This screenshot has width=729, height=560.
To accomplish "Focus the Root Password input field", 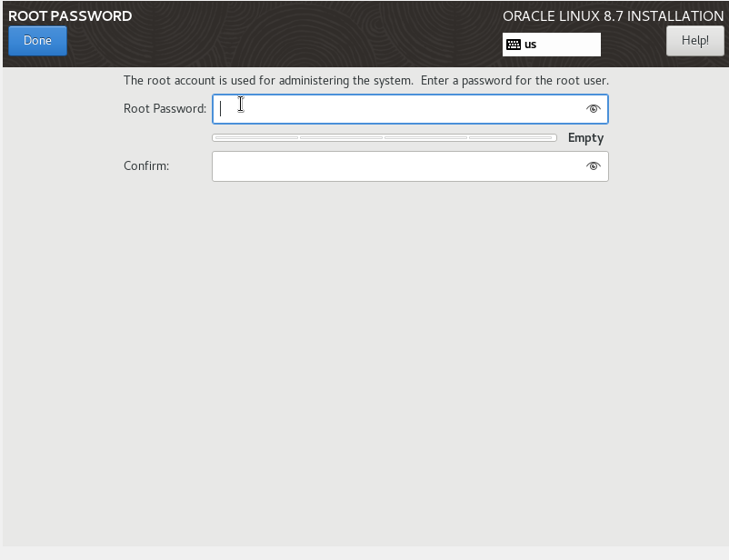I will 410,109.
